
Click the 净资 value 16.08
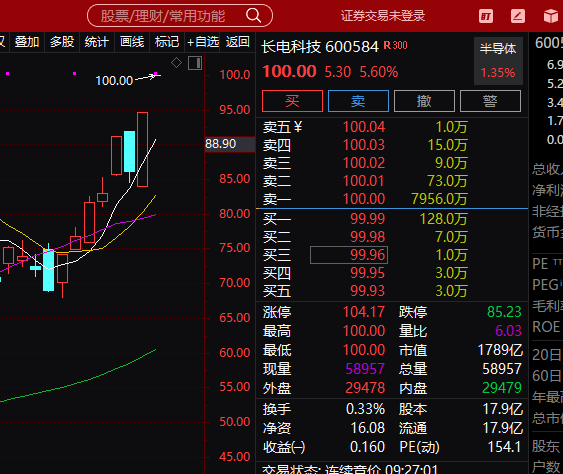(x=368, y=428)
